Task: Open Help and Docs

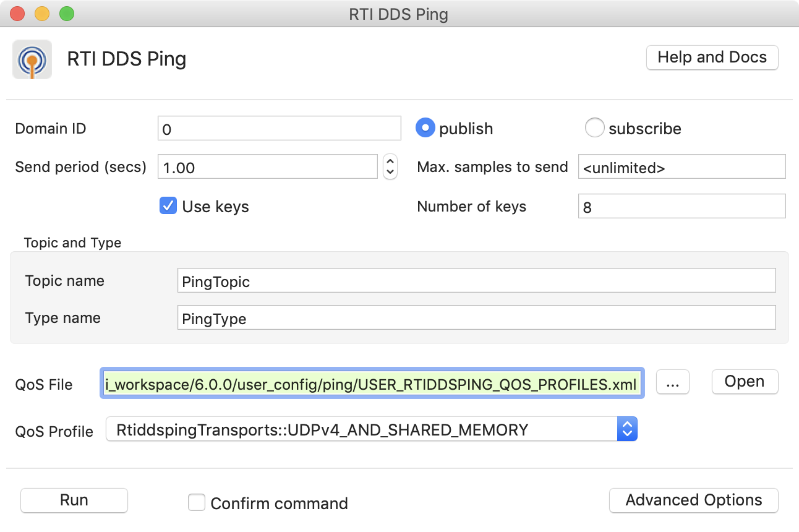Action: click(x=711, y=57)
